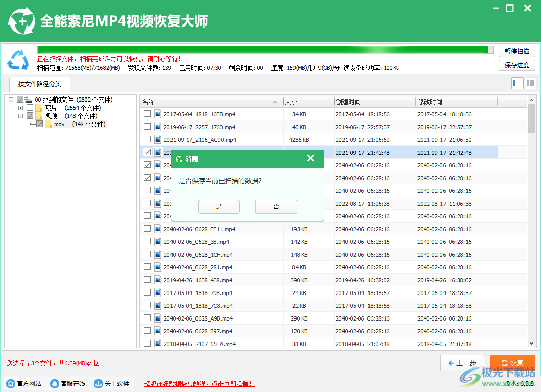
Task: Click file icon of 2021-09-17_2106_AC90.mp4
Action: [158, 139]
